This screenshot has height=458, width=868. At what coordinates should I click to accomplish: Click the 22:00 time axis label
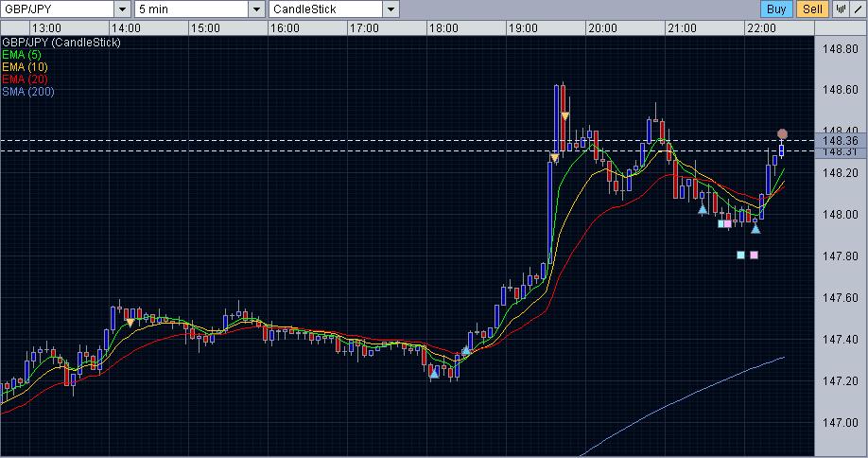coord(761,28)
